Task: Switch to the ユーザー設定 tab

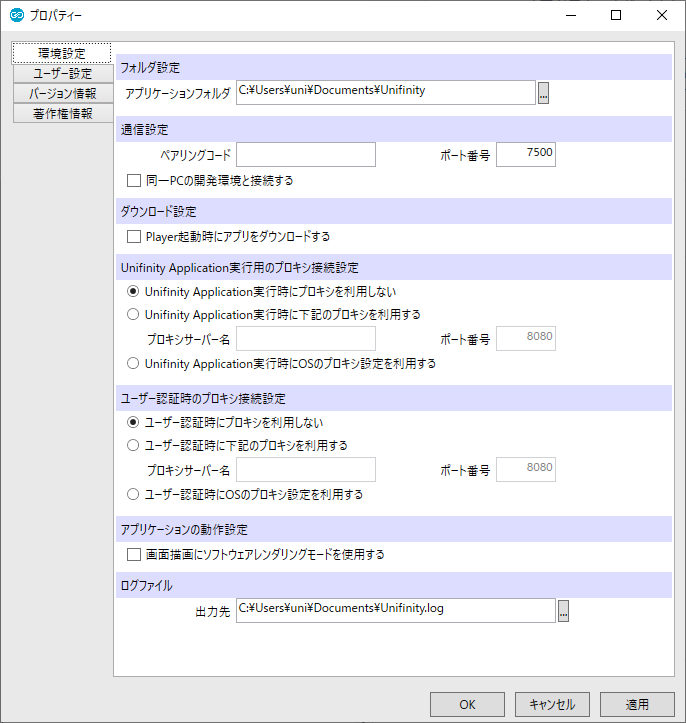Action: [63, 74]
